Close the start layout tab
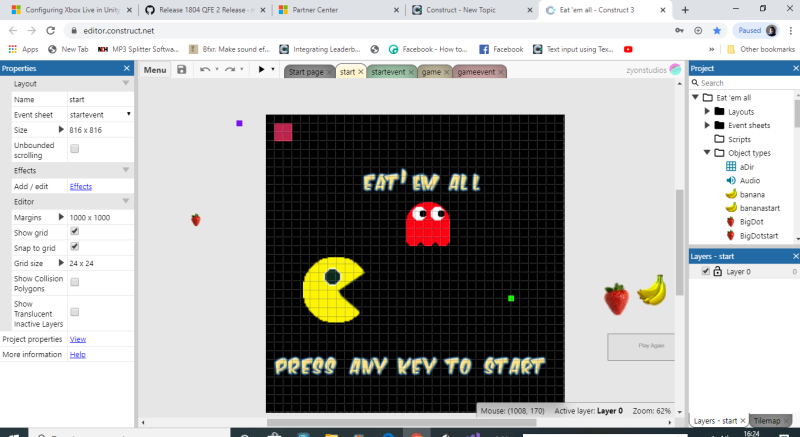800x437 pixels. click(361, 72)
